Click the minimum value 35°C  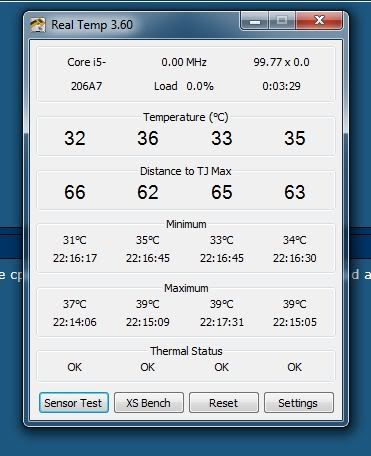pyautogui.click(x=148, y=240)
